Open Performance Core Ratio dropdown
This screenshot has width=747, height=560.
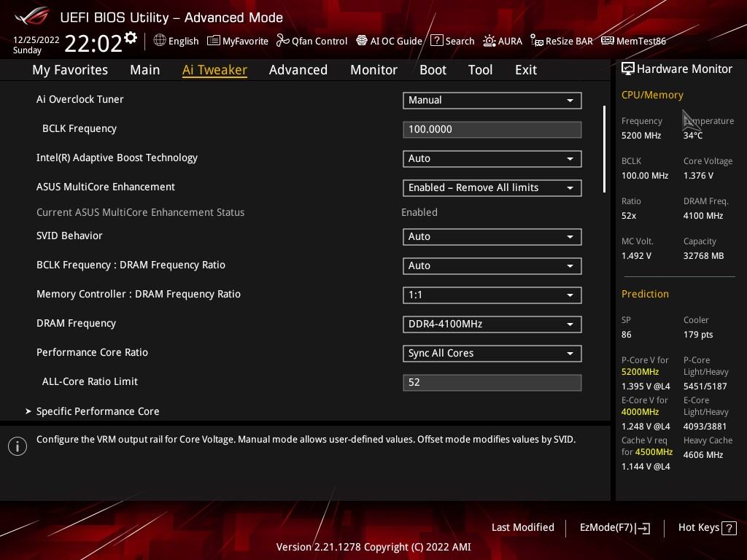[492, 354]
